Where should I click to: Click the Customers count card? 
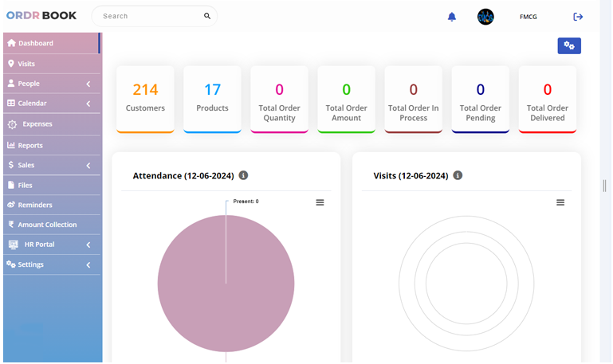tap(145, 99)
